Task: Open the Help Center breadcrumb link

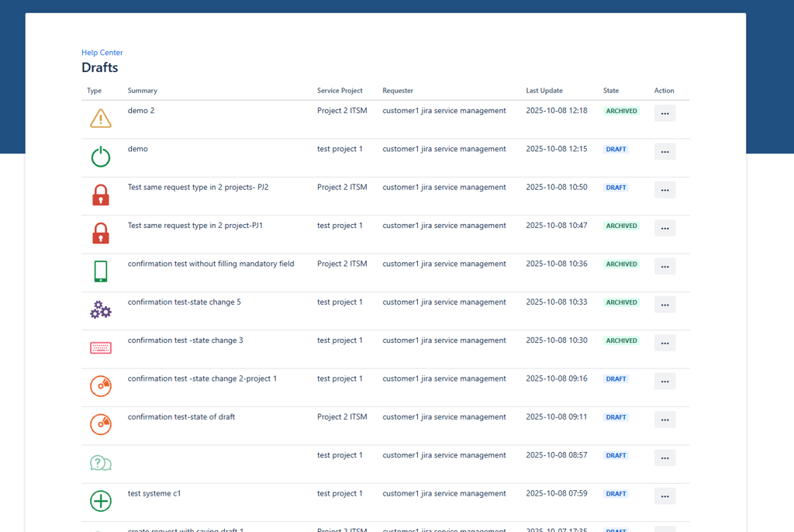Action: 102,52
